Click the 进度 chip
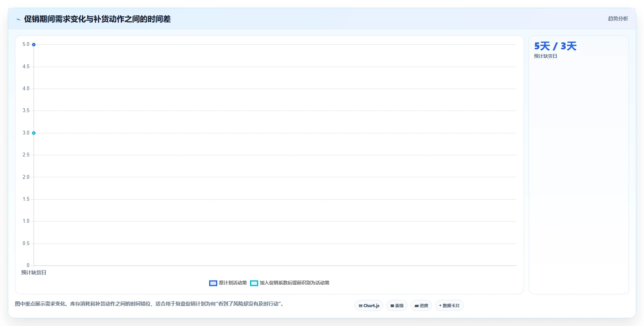Viewport: 644px width, 326px height. (x=421, y=306)
